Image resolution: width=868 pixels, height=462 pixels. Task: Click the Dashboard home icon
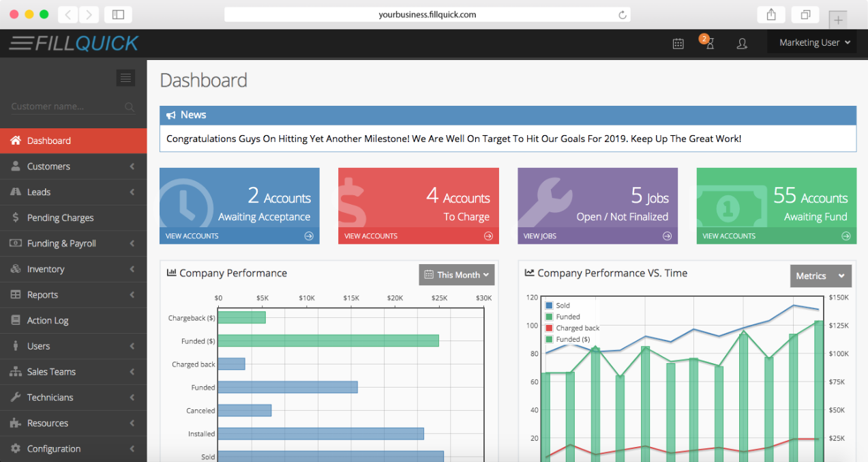[16, 141]
